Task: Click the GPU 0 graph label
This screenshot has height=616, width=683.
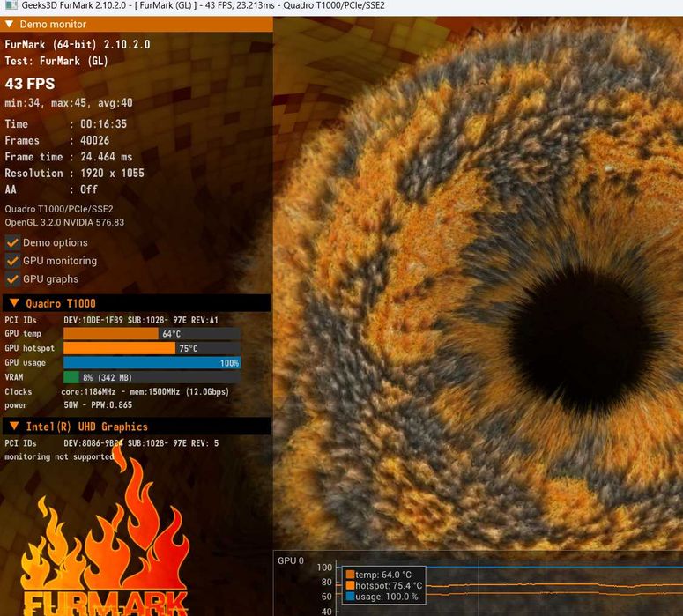Action: [x=291, y=560]
